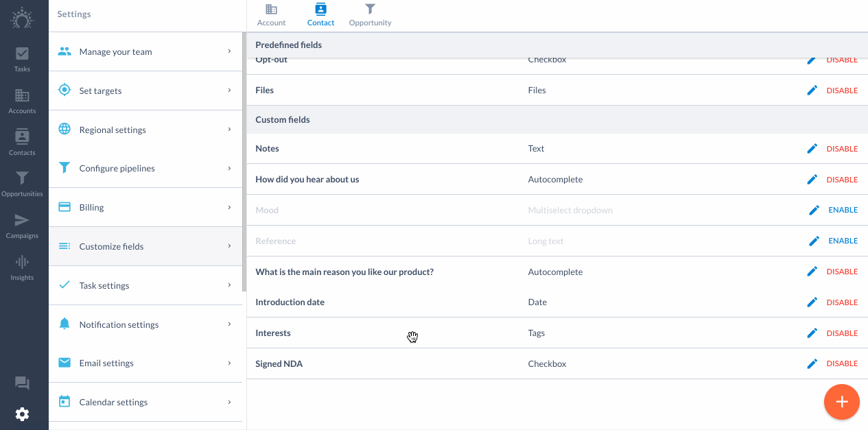Edit the Notes field with pencil icon
Viewport: 868px width, 430px height.
812,149
